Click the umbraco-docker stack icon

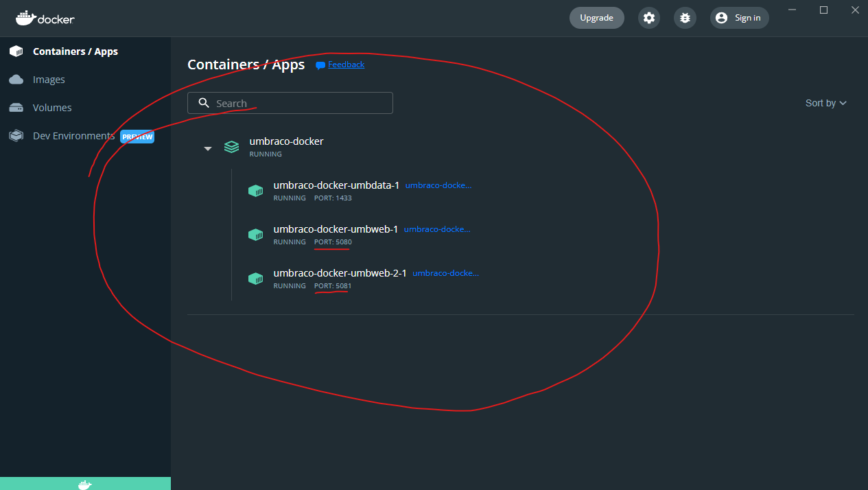(x=232, y=147)
